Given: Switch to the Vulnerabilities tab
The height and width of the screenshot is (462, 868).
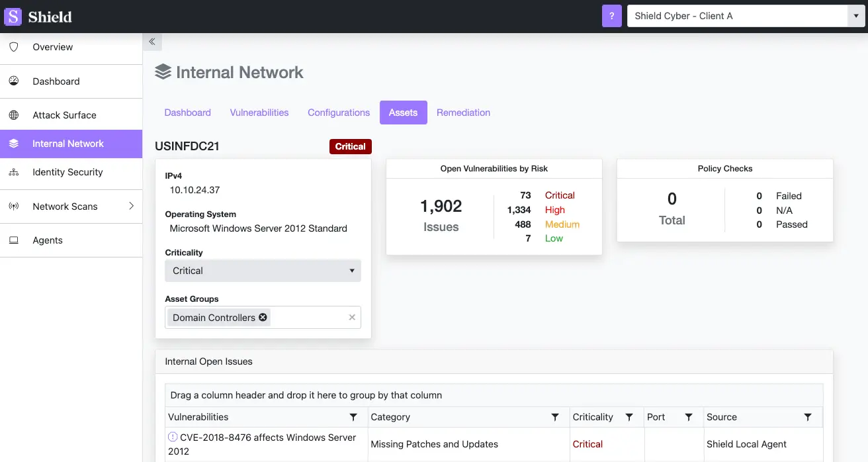Looking at the screenshot, I should (259, 113).
